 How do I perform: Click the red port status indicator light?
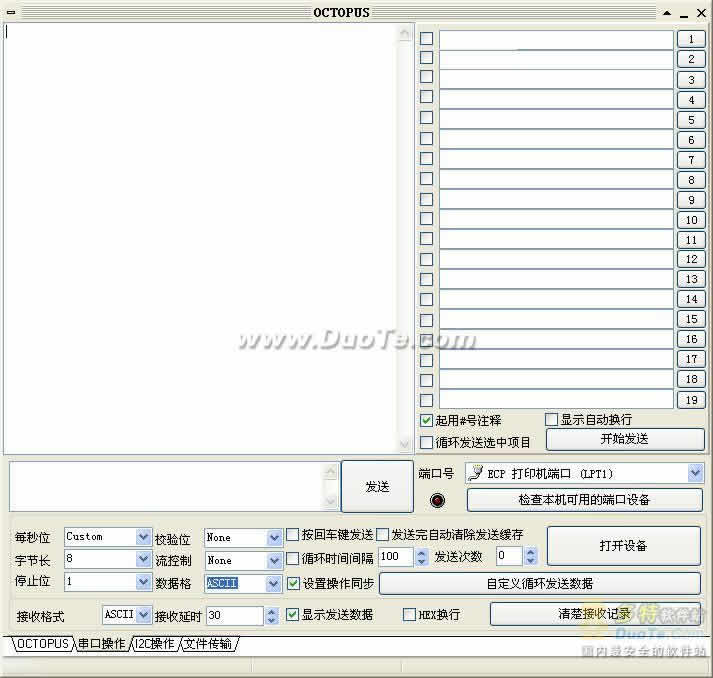click(x=437, y=500)
